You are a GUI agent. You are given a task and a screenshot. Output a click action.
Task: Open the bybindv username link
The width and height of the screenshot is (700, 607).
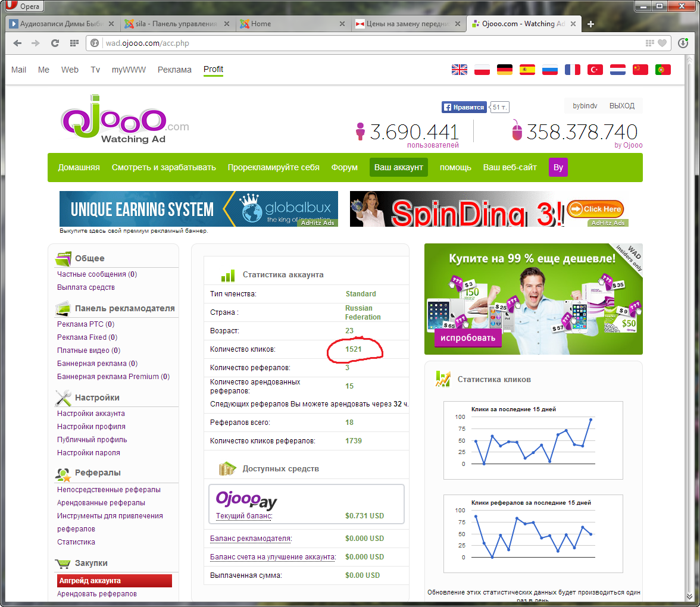(x=585, y=106)
